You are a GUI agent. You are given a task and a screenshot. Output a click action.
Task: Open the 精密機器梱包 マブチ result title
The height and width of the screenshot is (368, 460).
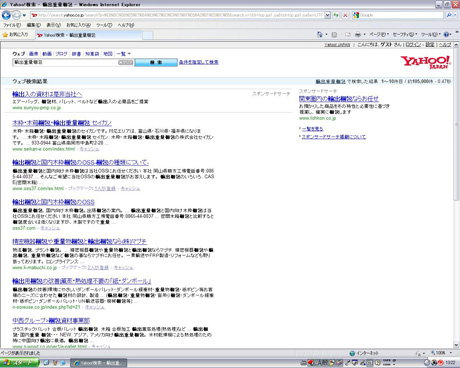pos(80,242)
